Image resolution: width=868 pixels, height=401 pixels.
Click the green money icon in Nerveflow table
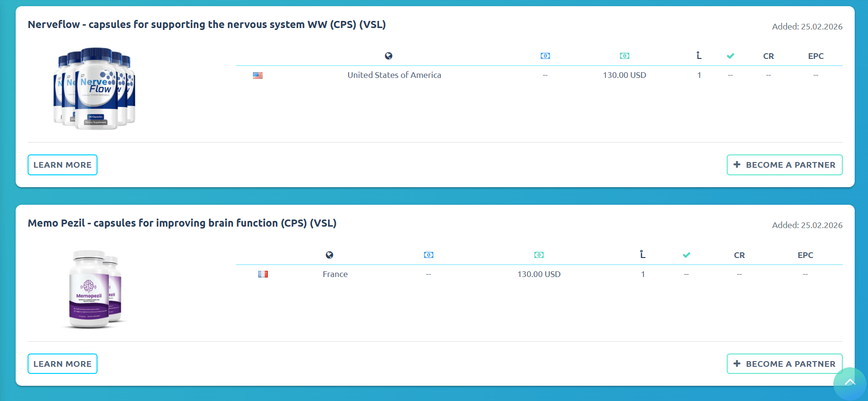(624, 56)
